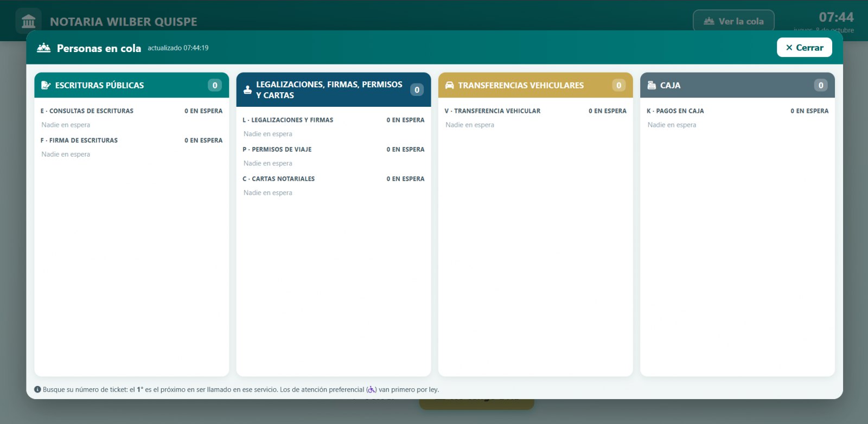868x424 pixels.
Task: Click the notary building logo icon
Action: (x=28, y=22)
